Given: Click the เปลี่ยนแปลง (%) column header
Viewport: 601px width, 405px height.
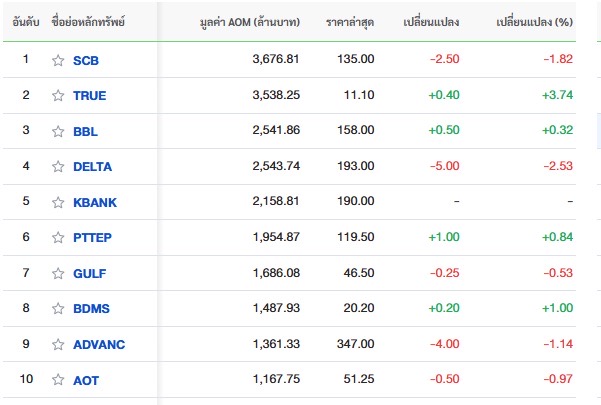Looking at the screenshot, I should pos(535,21).
